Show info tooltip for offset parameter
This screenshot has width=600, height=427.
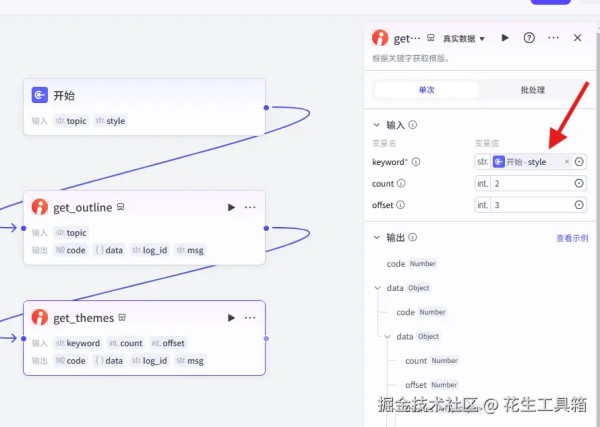[x=400, y=205]
